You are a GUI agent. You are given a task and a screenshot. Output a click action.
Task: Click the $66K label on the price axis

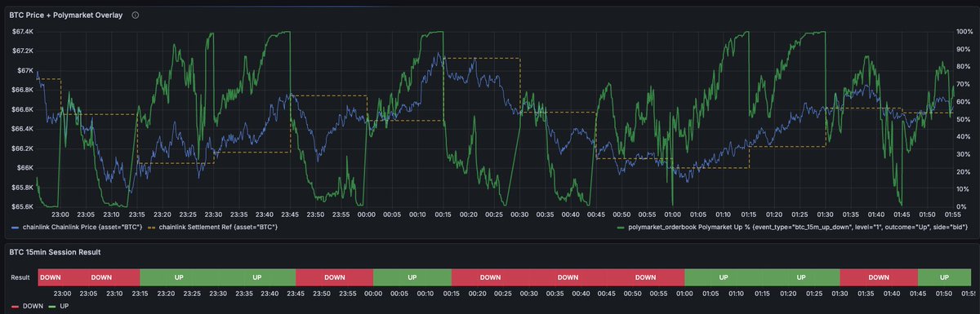pos(24,168)
